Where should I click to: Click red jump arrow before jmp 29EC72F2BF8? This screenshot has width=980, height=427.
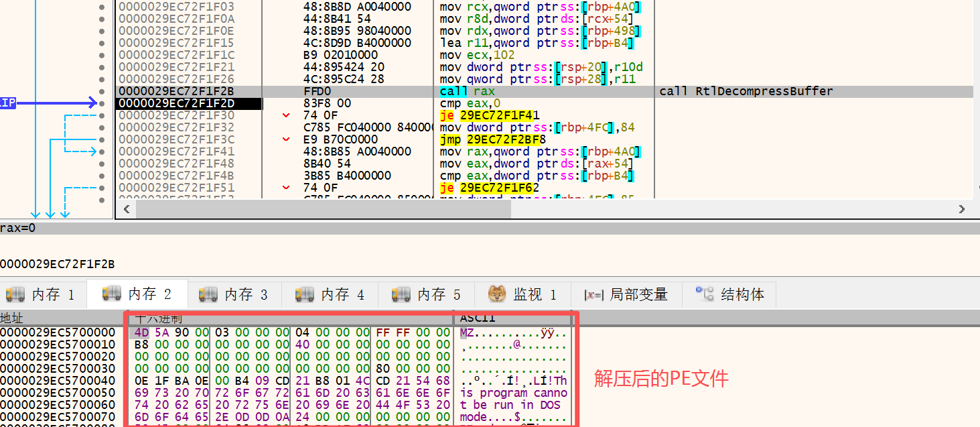286,139
